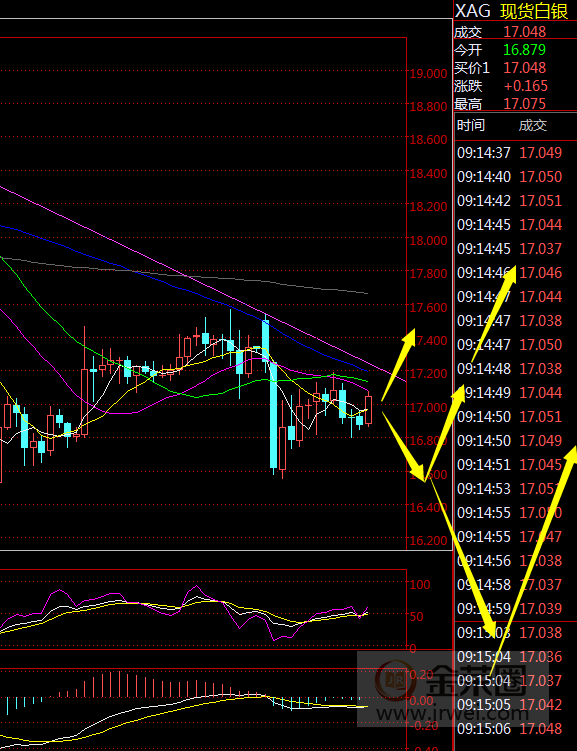Click the 50 level on oscillator axis
577x751 pixels.
[x=417, y=616]
